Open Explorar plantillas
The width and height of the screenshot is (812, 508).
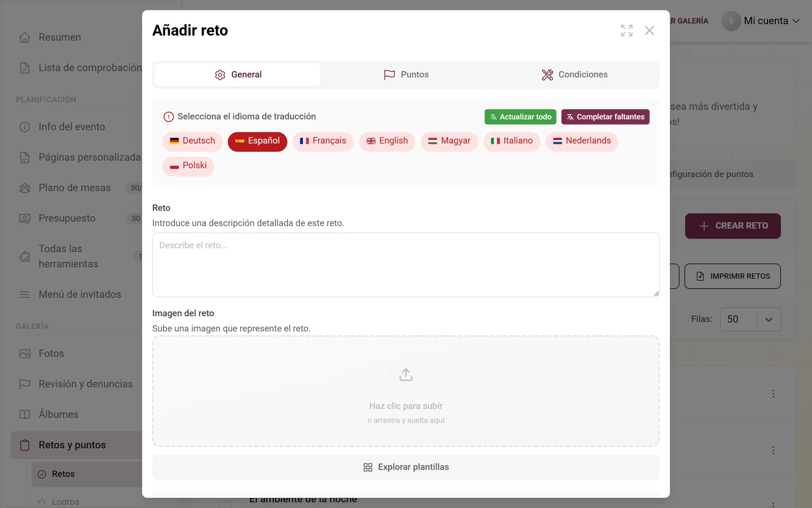[406, 467]
